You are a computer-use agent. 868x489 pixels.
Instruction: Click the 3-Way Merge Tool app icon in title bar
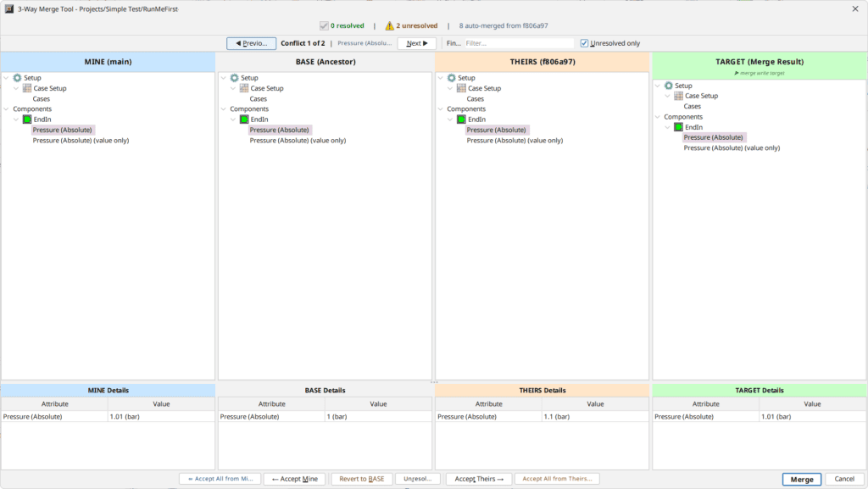pos(8,8)
